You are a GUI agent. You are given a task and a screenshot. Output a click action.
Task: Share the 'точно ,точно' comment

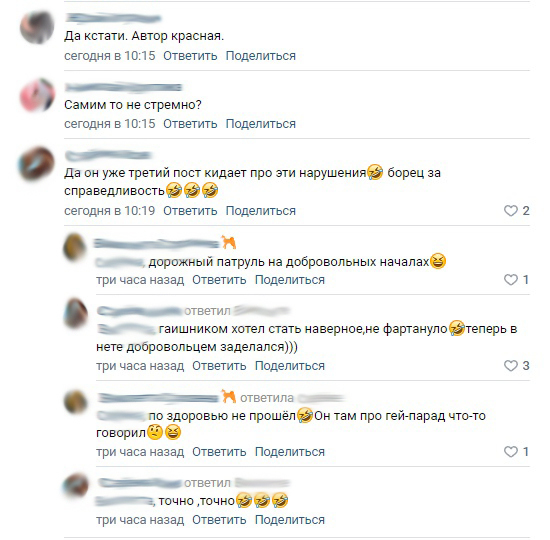290,520
